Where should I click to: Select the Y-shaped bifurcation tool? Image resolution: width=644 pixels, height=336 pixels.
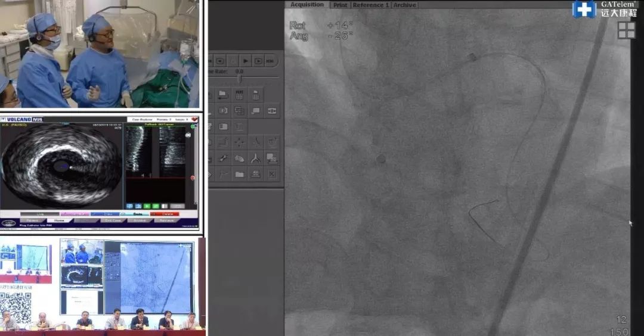[x=256, y=158]
